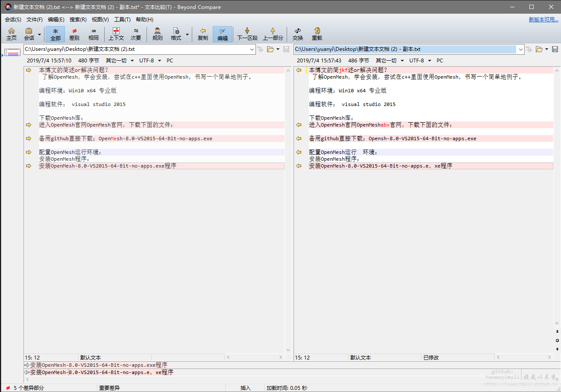Viewport: 561px width, 392px height.
Task: Expand the left browse folder dropdown arrow
Action: pyautogui.click(x=278, y=49)
